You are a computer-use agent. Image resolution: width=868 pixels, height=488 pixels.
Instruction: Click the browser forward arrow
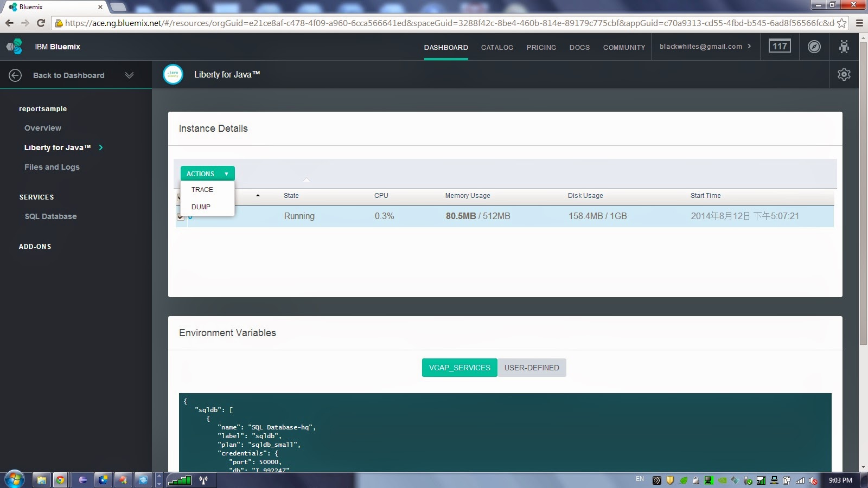25,23
